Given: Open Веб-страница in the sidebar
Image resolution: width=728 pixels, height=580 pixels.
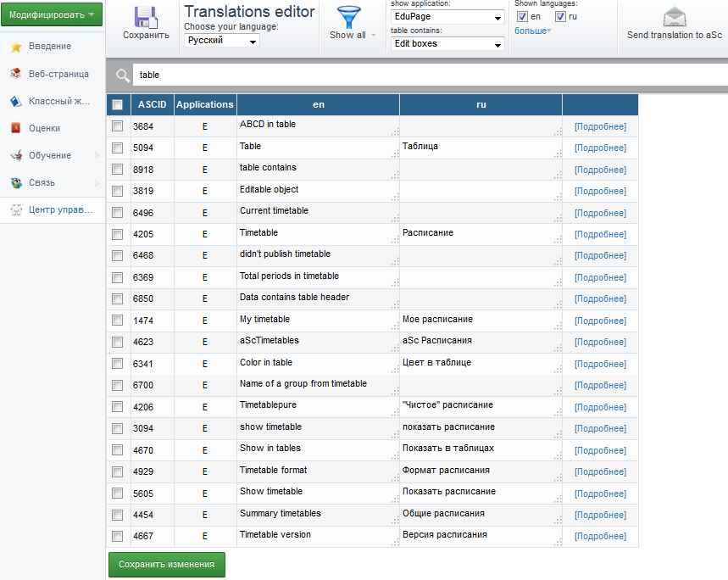Looking at the screenshot, I should [58, 74].
